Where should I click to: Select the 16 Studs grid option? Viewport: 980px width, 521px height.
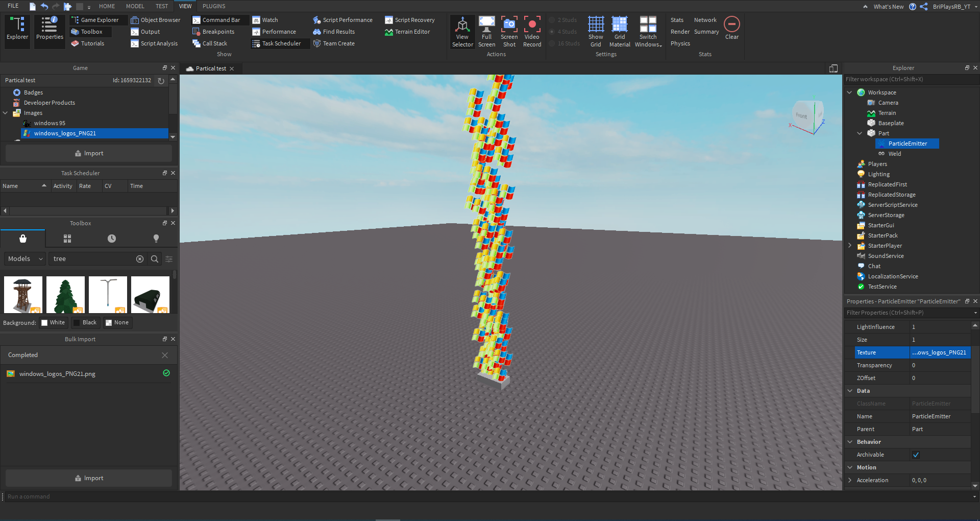[564, 43]
